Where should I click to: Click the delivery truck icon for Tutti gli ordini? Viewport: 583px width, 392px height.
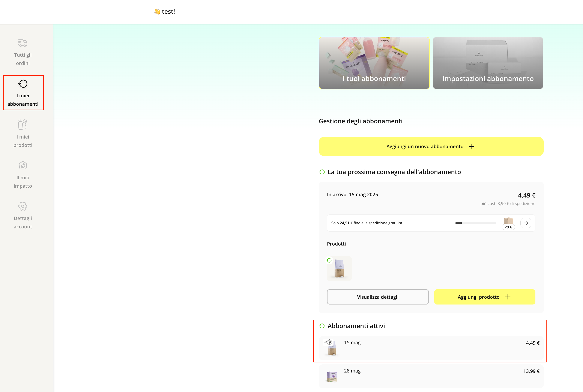23,43
